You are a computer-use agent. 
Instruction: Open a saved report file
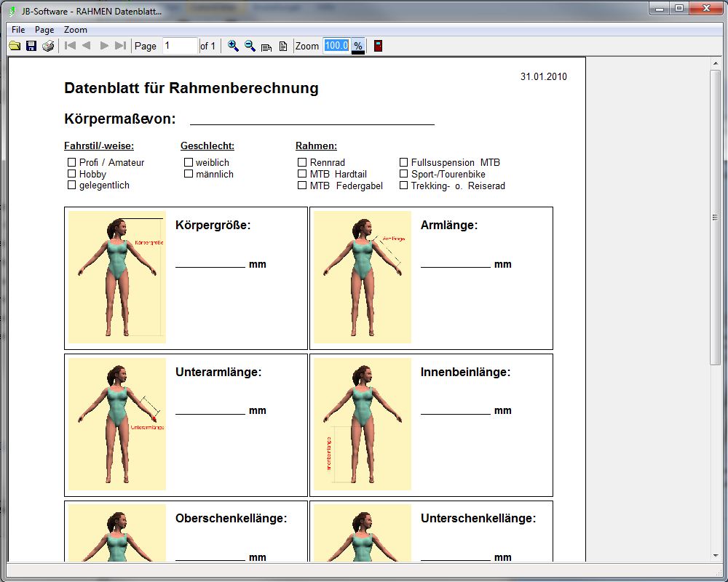(14, 46)
